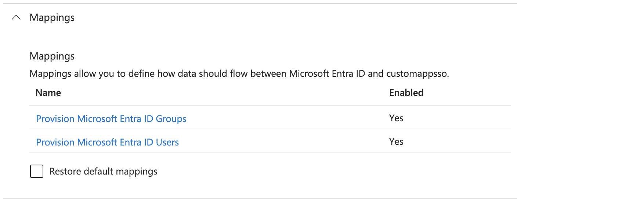Click the word Users in the second link

click(x=167, y=142)
